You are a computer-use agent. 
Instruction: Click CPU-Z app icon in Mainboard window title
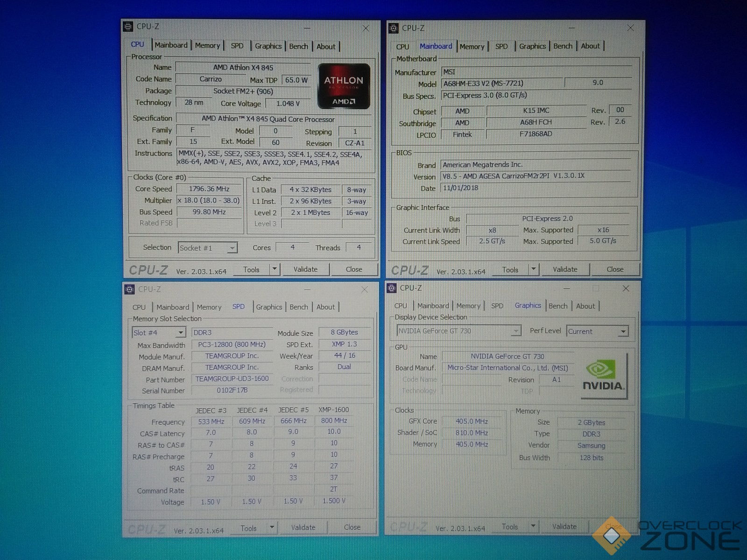[394, 28]
